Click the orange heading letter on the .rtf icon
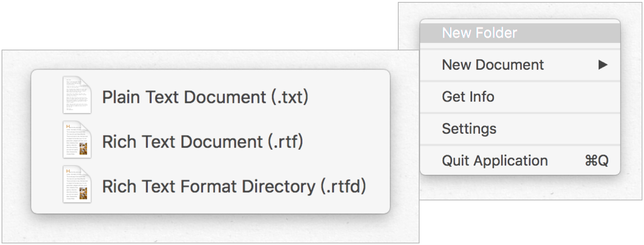This screenshot has height=245, width=644. point(68,126)
